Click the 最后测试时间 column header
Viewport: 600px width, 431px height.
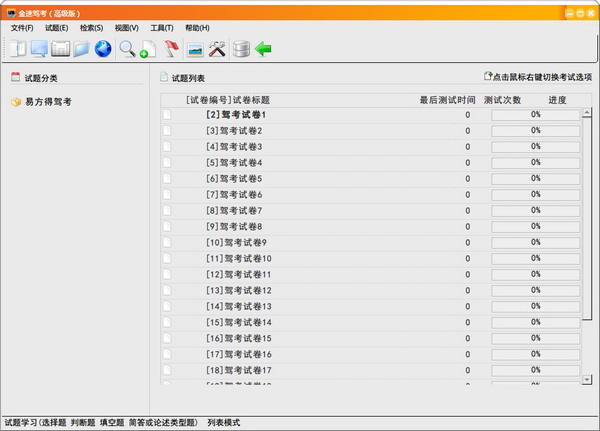click(447, 100)
